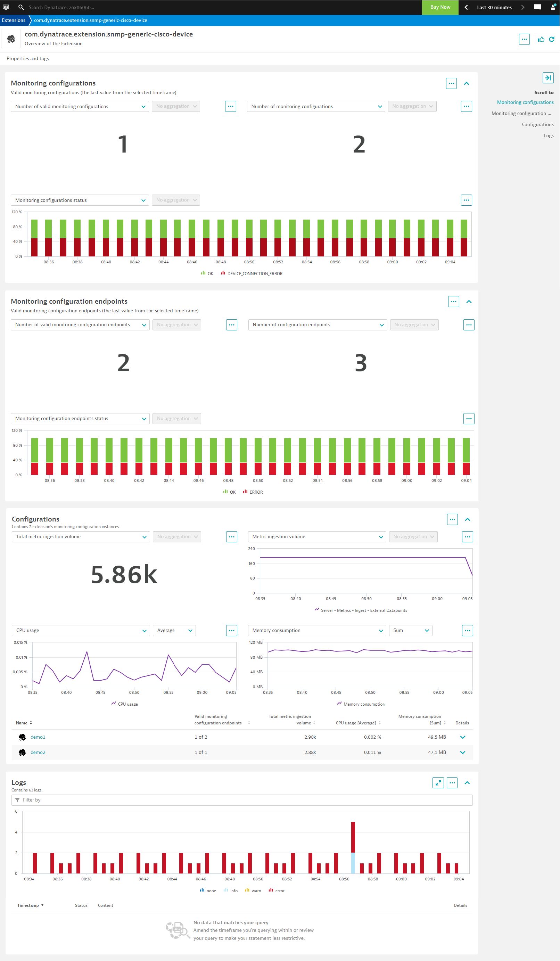Open more menu for Number of monitoring configurations tile
This screenshot has height=961, width=560.
pos(467,106)
